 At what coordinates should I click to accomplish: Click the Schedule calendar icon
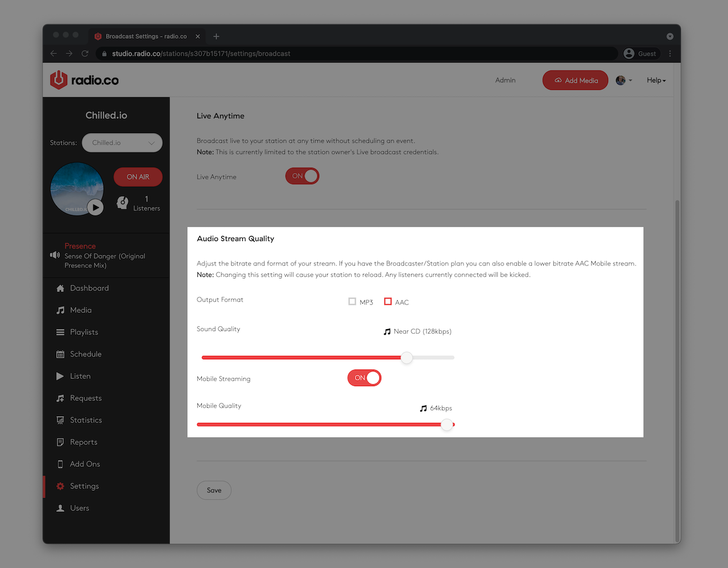coord(60,354)
